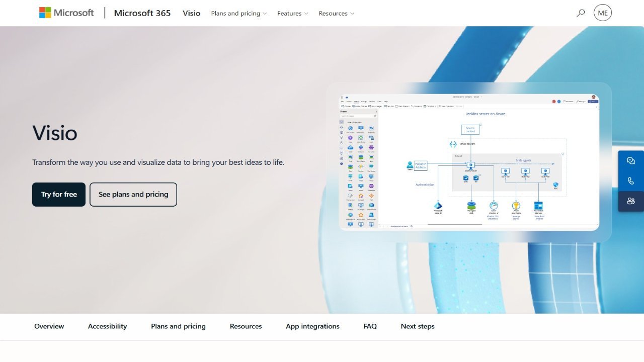Viewport: 644px width, 362px height.
Task: Open the Resources section tab
Action: coord(246,326)
